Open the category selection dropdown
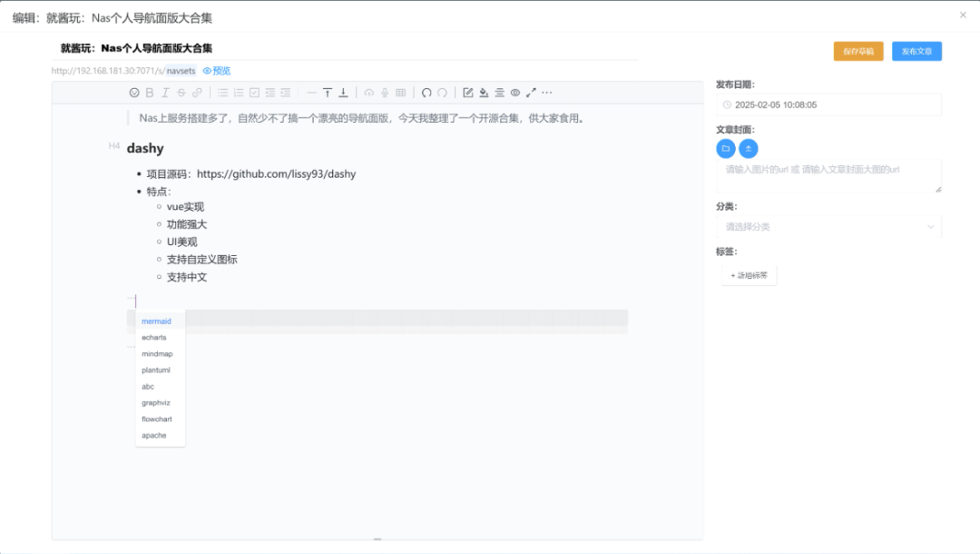Image resolution: width=980 pixels, height=554 pixels. click(x=828, y=227)
